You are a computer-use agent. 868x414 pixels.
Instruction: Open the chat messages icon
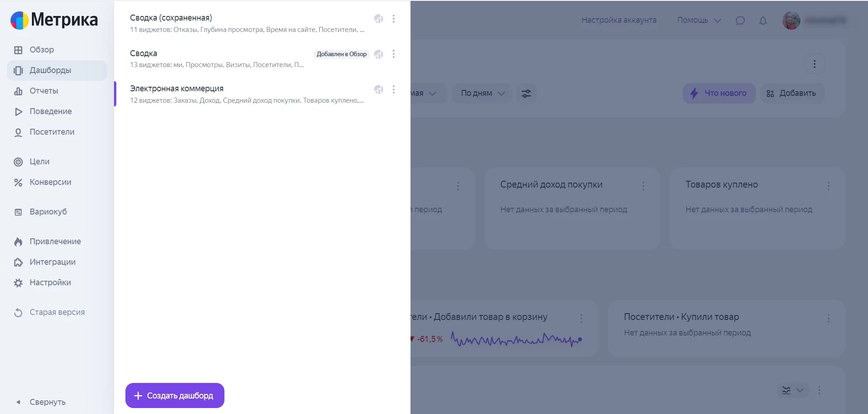[740, 21]
